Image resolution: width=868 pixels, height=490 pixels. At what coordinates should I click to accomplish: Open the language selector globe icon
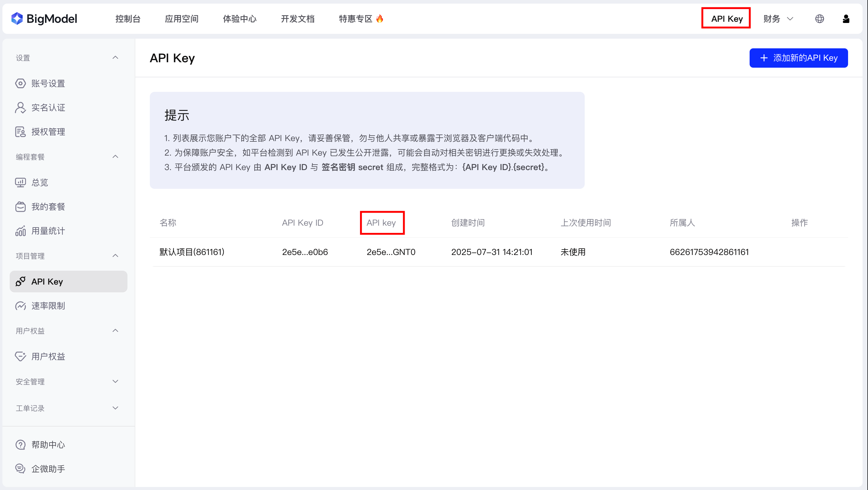pyautogui.click(x=819, y=18)
